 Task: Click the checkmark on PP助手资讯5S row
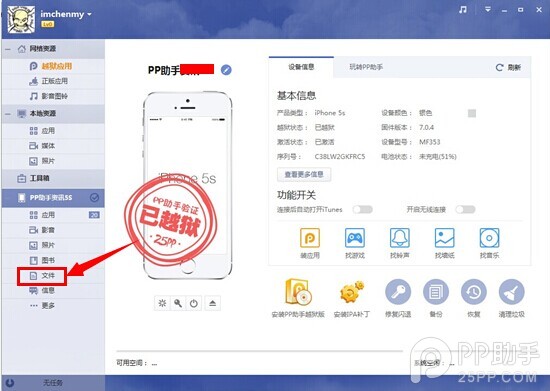[94, 198]
